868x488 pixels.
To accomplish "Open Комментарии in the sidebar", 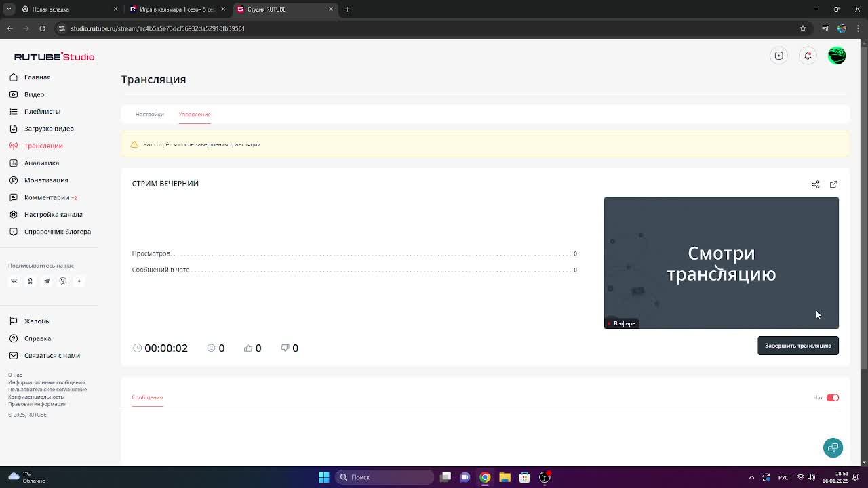I will (x=47, y=197).
